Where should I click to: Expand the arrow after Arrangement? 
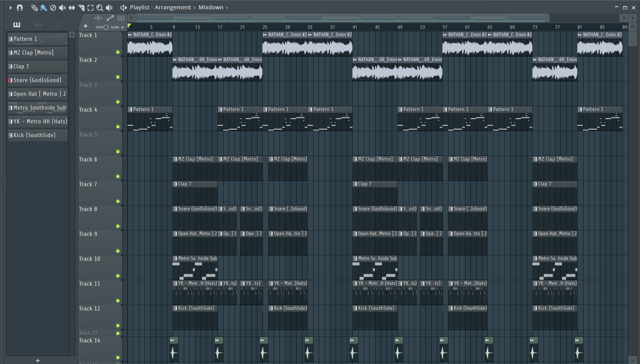coord(194,8)
